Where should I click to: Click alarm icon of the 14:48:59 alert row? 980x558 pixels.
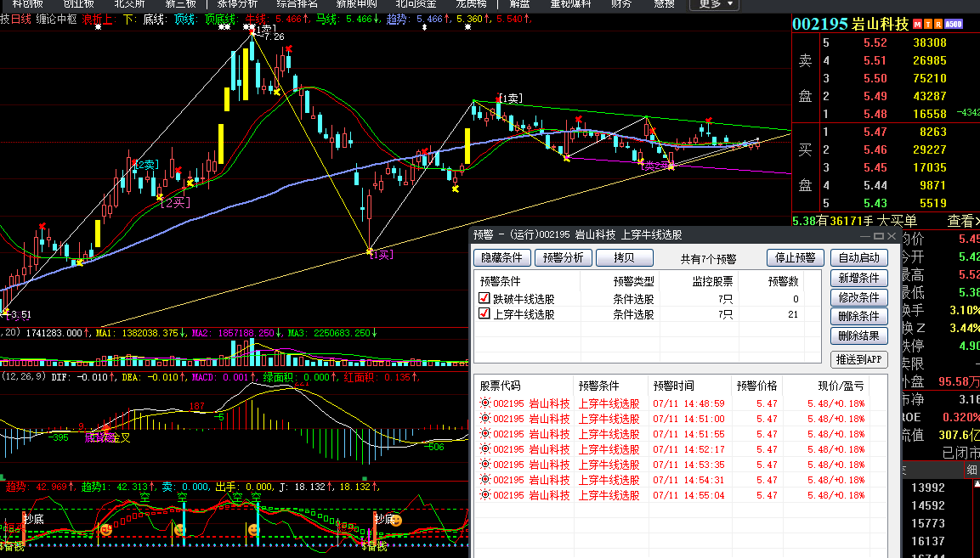tap(485, 403)
